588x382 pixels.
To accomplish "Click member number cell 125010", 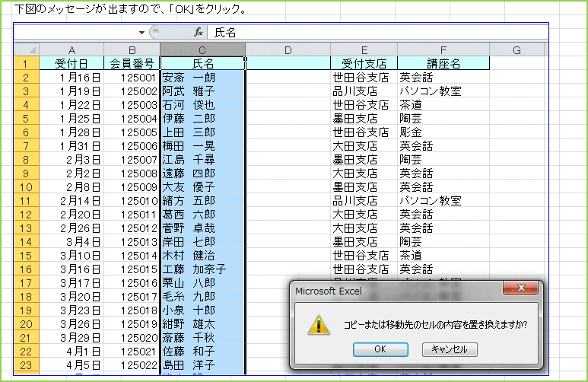I will pyautogui.click(x=132, y=201).
